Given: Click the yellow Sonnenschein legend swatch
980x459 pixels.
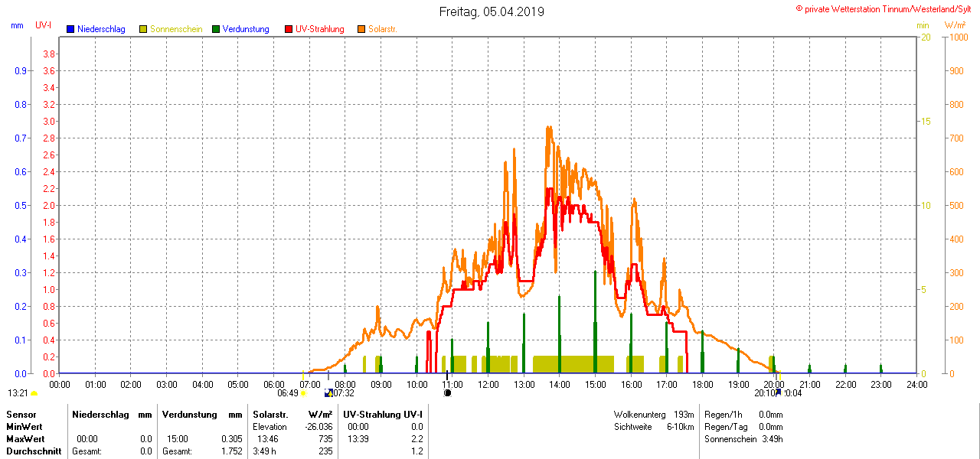Looking at the screenshot, I should click(143, 29).
